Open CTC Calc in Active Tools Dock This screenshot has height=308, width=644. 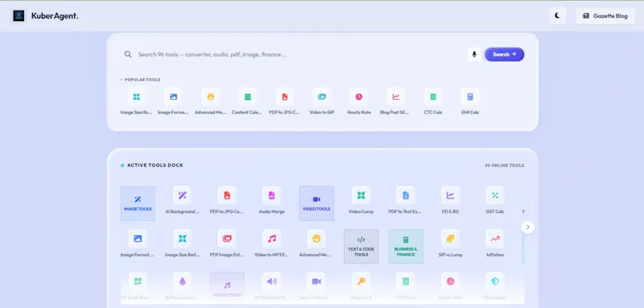pyautogui.click(x=406, y=286)
